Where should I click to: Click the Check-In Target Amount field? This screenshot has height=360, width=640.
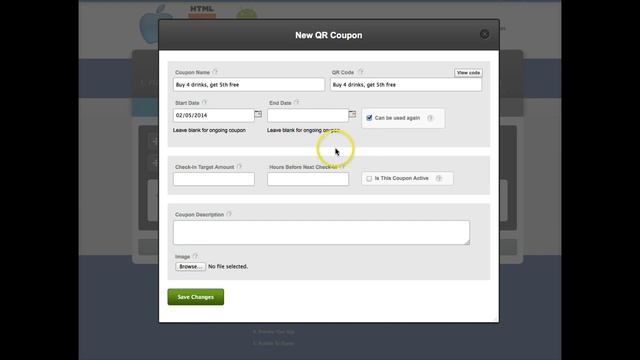(x=213, y=179)
